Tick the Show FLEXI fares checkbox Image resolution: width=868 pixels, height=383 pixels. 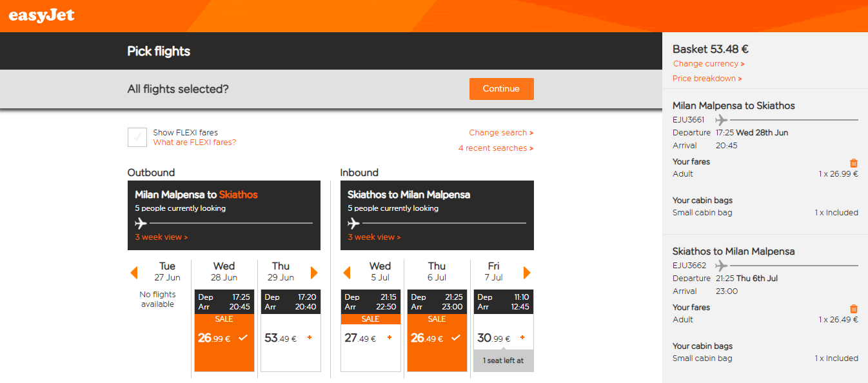137,137
